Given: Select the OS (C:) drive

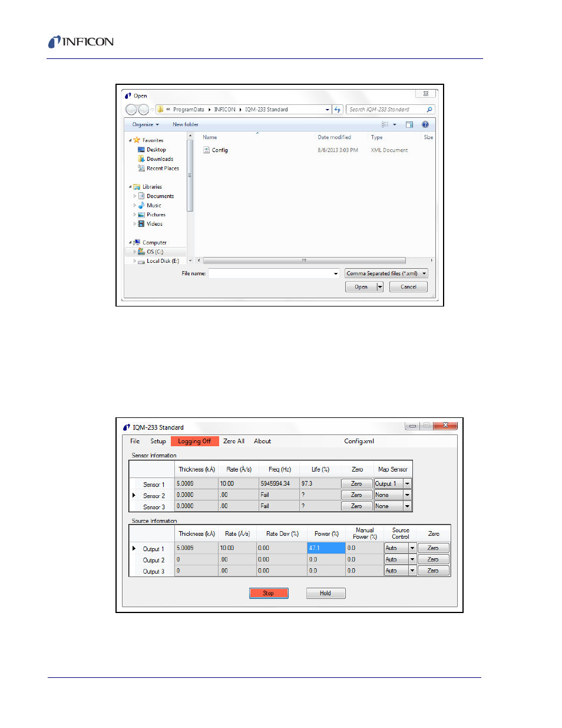Looking at the screenshot, I should (155, 252).
